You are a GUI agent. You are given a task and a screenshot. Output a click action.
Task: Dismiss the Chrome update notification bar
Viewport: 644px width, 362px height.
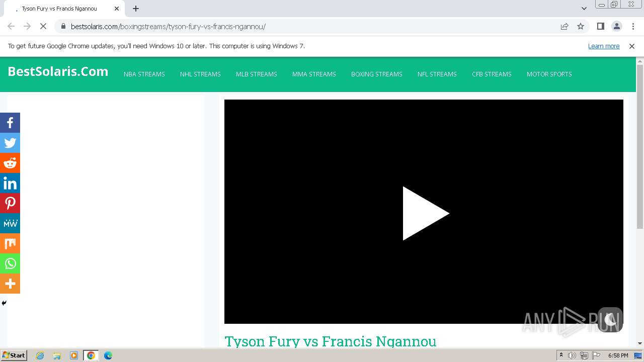click(x=632, y=46)
